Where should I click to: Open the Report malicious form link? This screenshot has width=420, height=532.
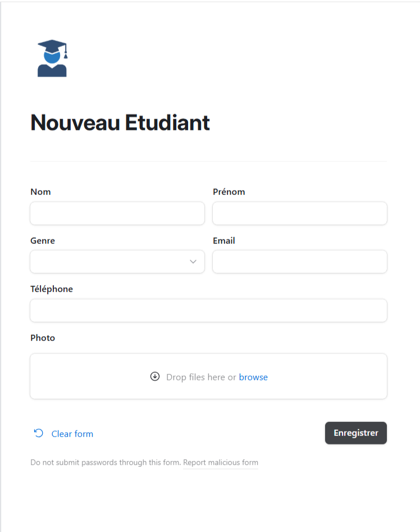221,462
